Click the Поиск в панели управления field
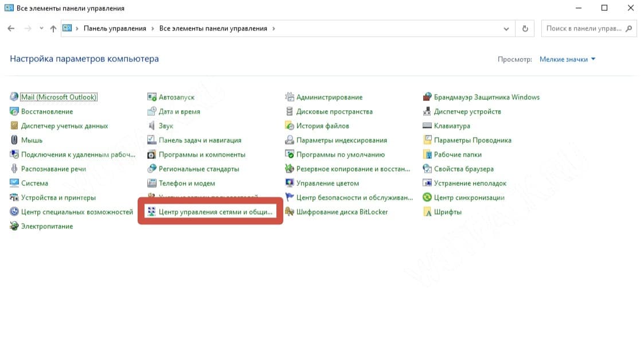 (x=584, y=29)
